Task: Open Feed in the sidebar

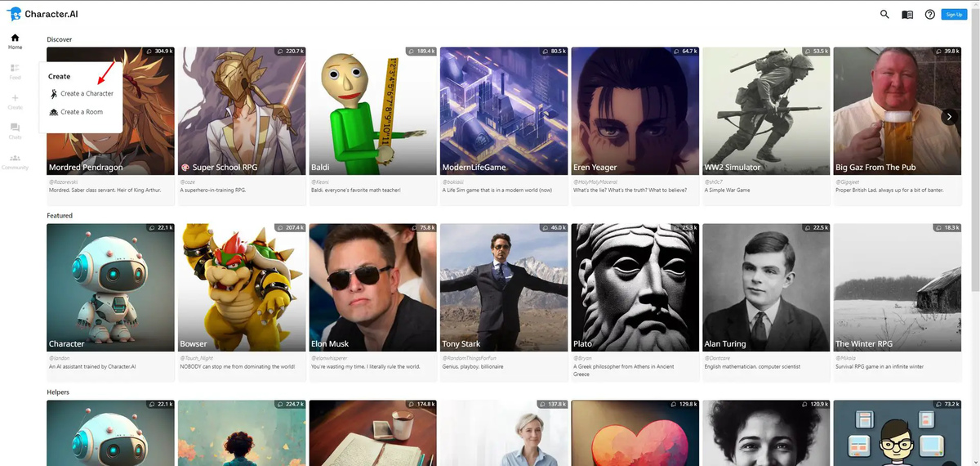Action: click(x=15, y=72)
